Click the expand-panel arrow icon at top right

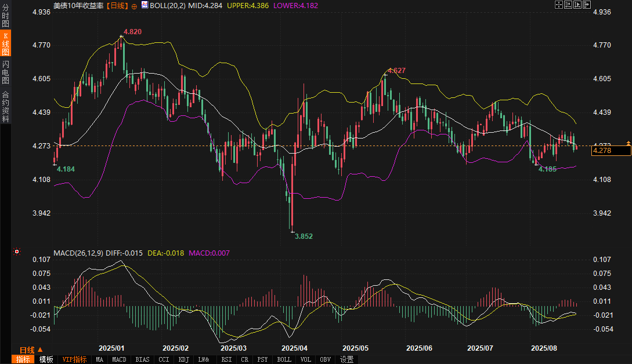click(x=587, y=5)
